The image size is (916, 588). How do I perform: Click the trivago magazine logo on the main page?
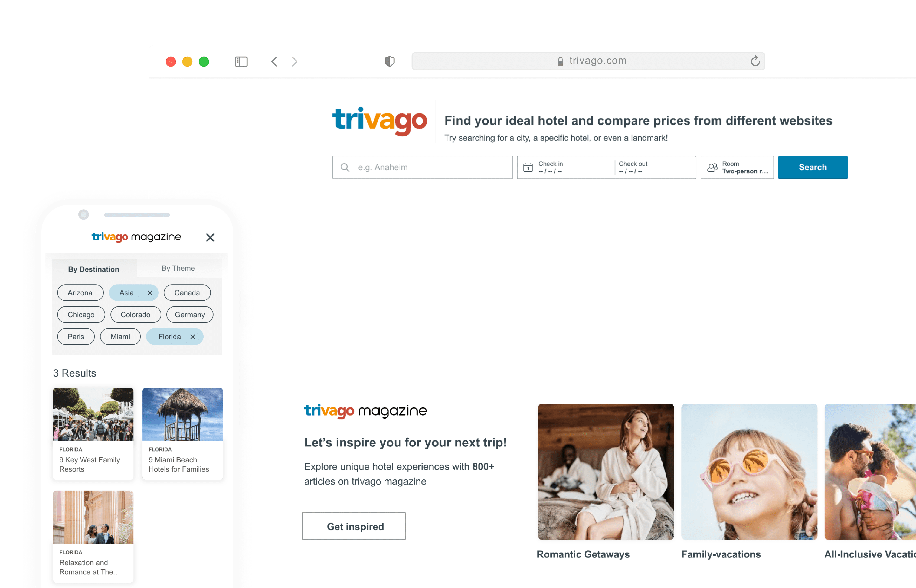click(x=365, y=411)
